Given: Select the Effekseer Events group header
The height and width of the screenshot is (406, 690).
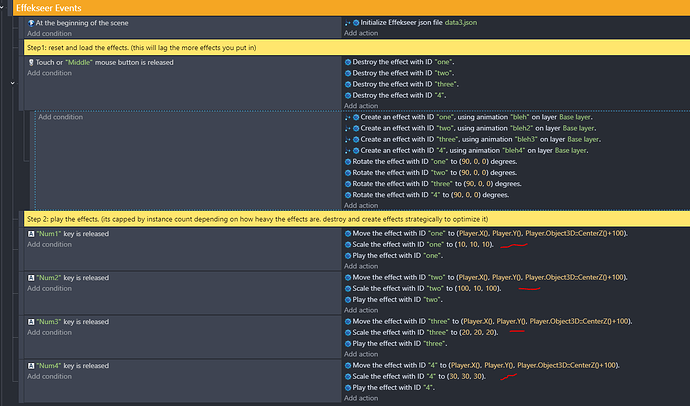Looking at the screenshot, I should pyautogui.click(x=351, y=8).
